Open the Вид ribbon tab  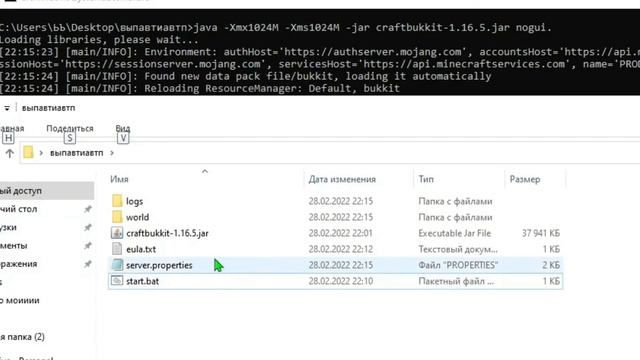pyautogui.click(x=122, y=129)
